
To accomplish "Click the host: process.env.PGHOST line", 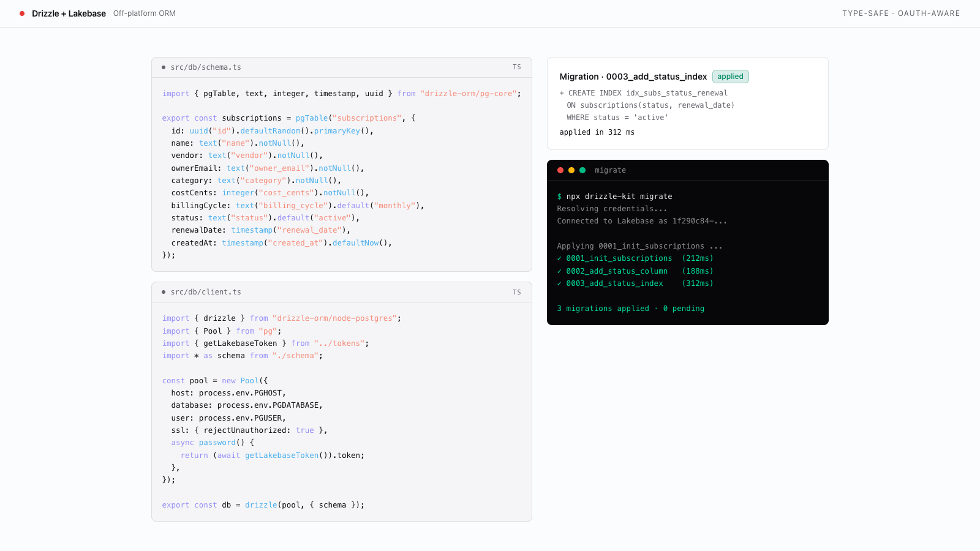I will pyautogui.click(x=228, y=393).
